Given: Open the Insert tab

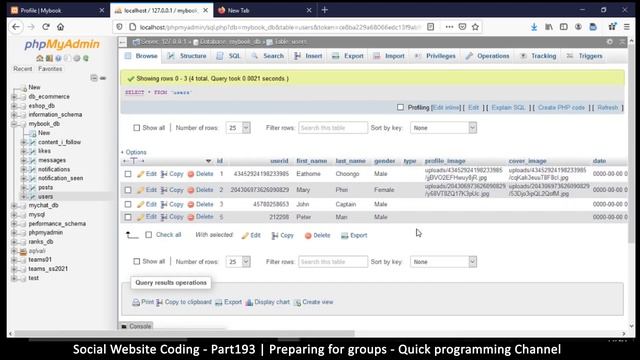Looking at the screenshot, I should 308,56.
